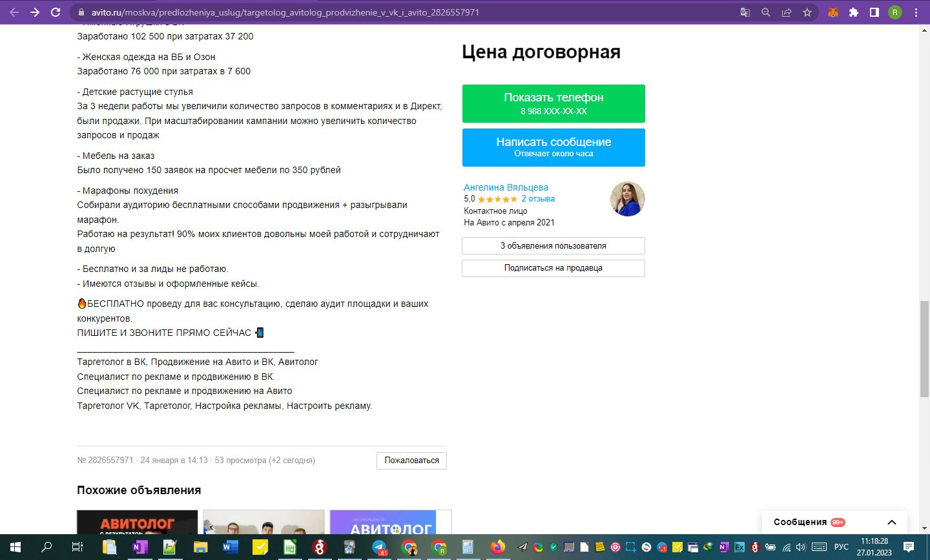Image resolution: width=930 pixels, height=560 pixels.
Task: Switch the РУС input language
Action: coord(842,547)
